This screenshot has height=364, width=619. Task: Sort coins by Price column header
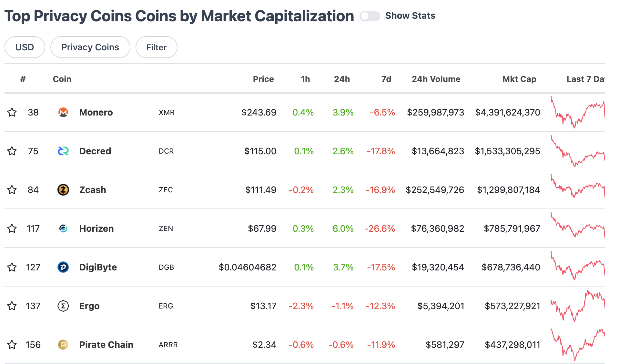click(263, 79)
